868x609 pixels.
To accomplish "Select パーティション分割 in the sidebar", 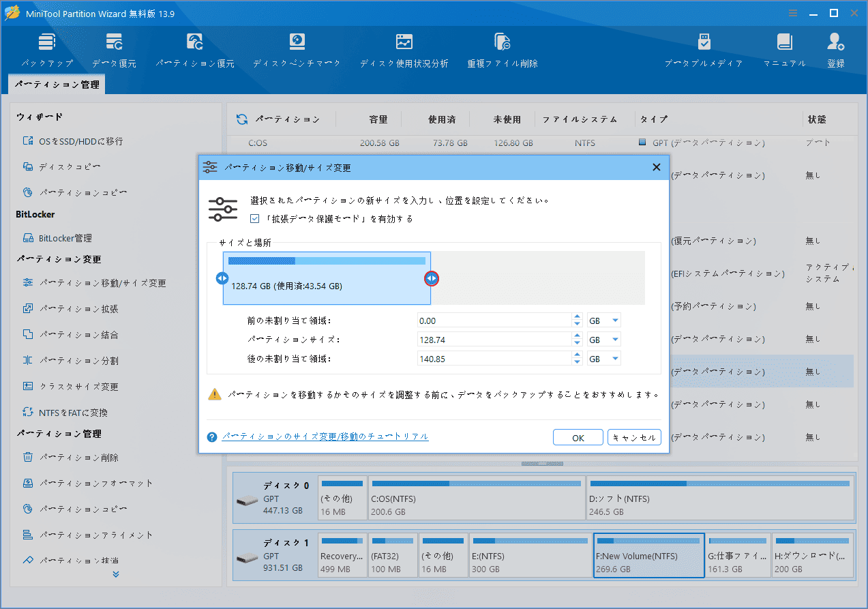I will [x=70, y=361].
